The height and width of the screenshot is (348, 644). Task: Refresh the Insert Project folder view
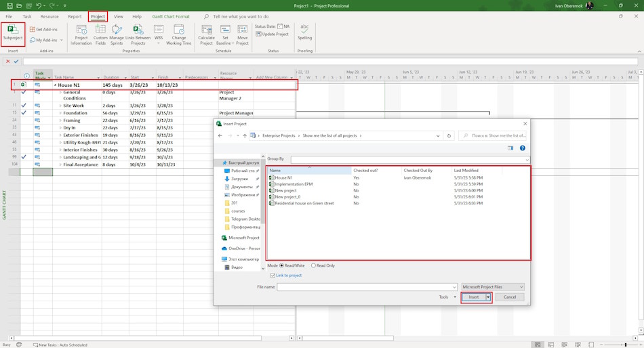[x=449, y=136]
